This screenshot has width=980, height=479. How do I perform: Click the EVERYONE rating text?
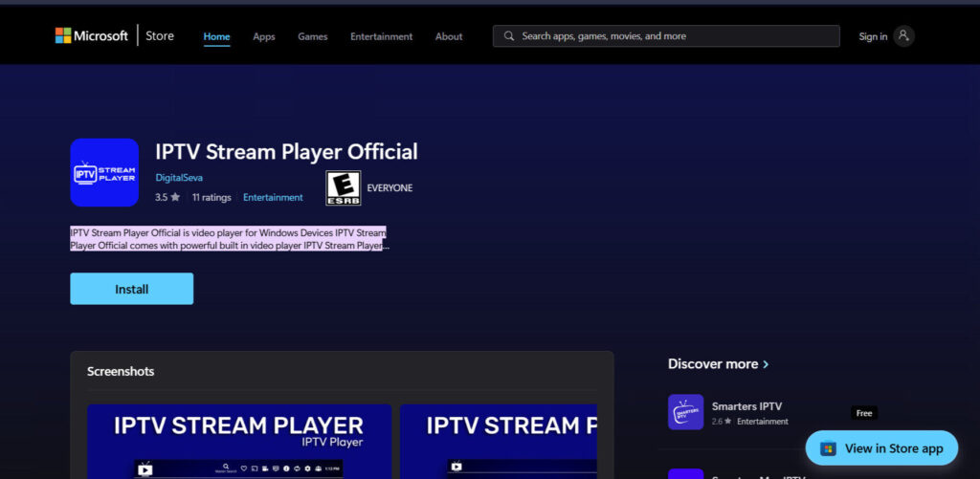coord(390,188)
